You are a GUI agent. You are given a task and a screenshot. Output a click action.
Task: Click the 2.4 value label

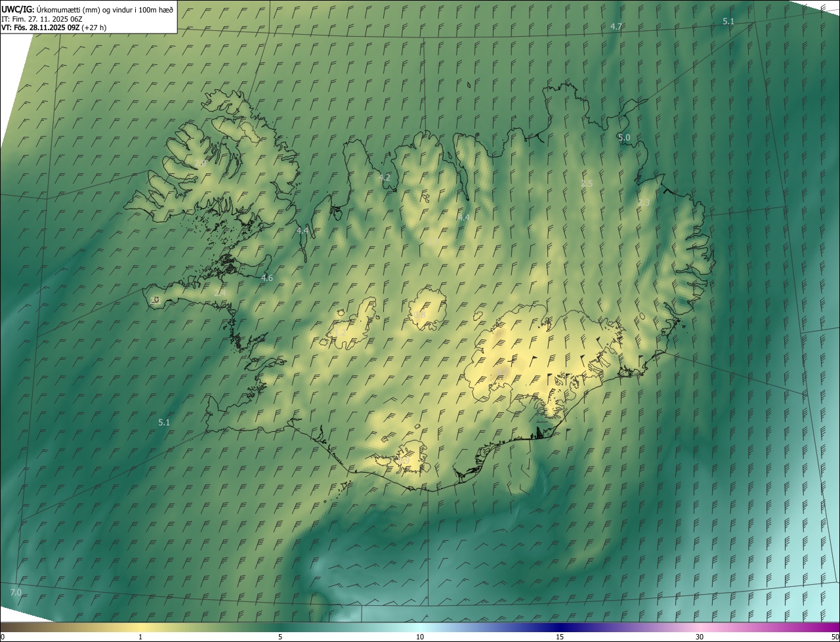pyautogui.click(x=220, y=292)
